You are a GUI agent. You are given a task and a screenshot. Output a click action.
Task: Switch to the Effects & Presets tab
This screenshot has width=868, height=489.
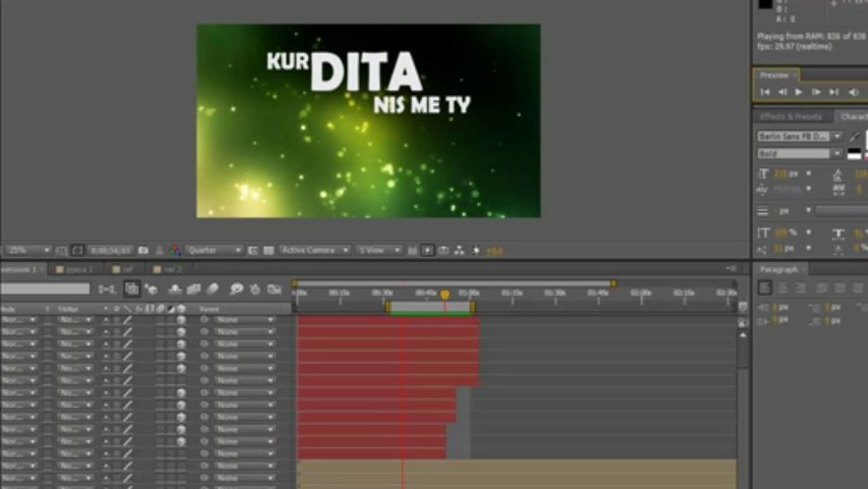[x=790, y=117]
